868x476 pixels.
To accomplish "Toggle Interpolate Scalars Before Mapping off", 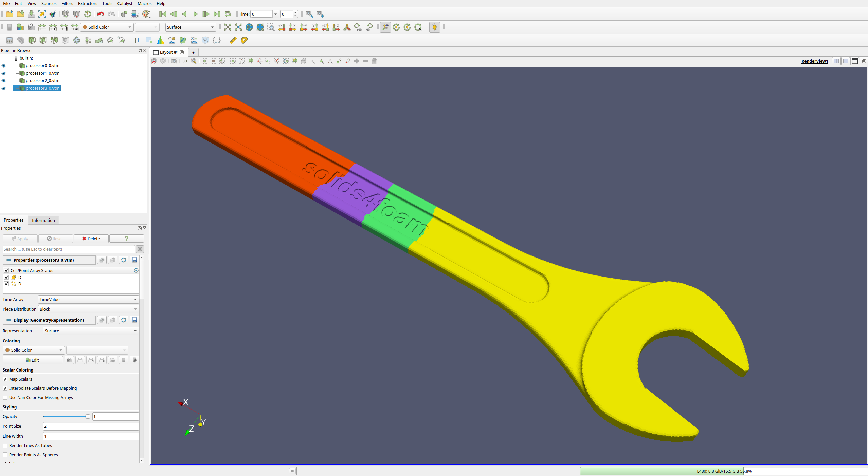I will pos(6,388).
